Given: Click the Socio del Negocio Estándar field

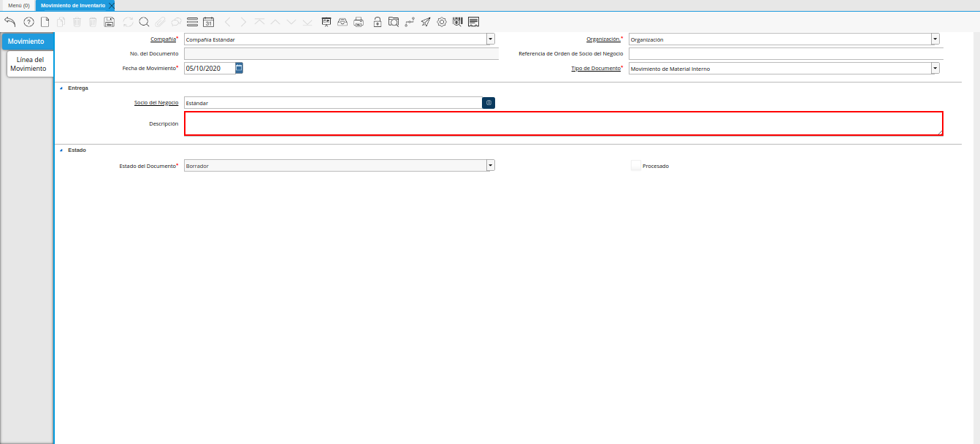Looking at the screenshot, I should pos(333,103).
